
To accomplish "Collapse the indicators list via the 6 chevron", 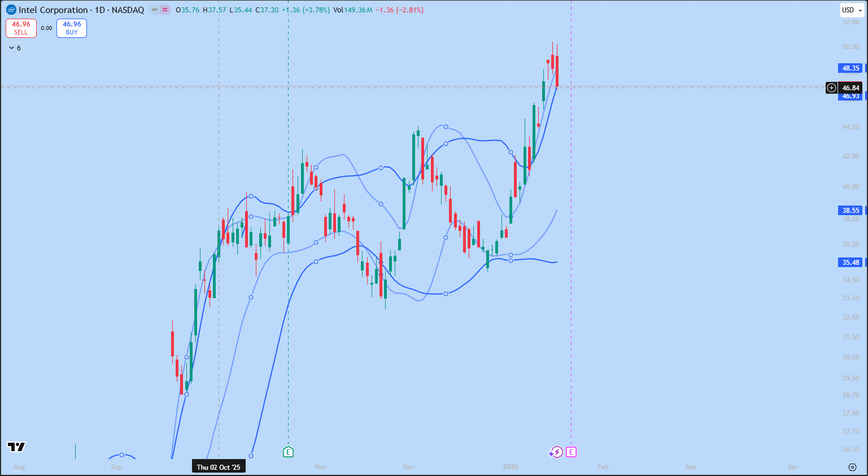I will (x=14, y=47).
